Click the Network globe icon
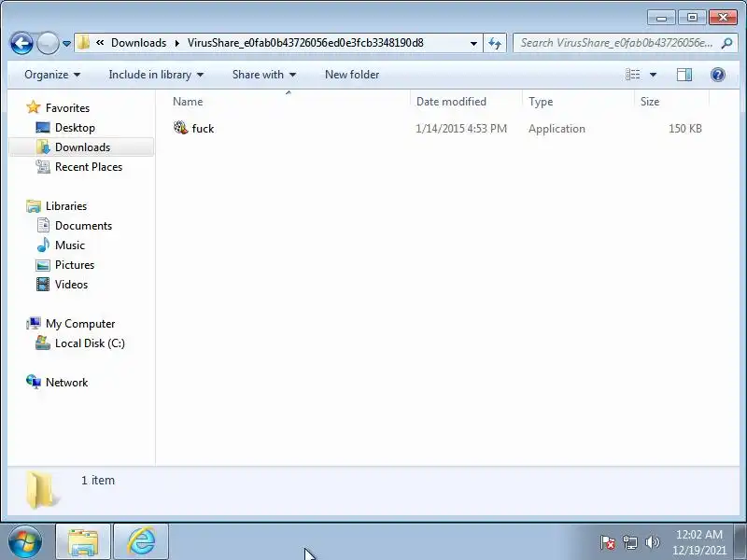The image size is (747, 560). pos(34,382)
